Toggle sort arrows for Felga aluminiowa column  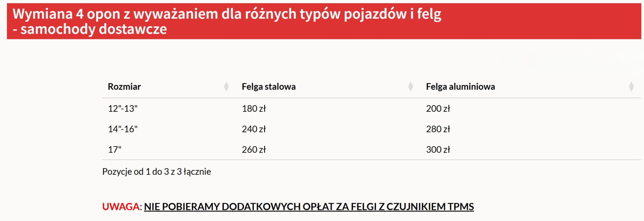631,87
